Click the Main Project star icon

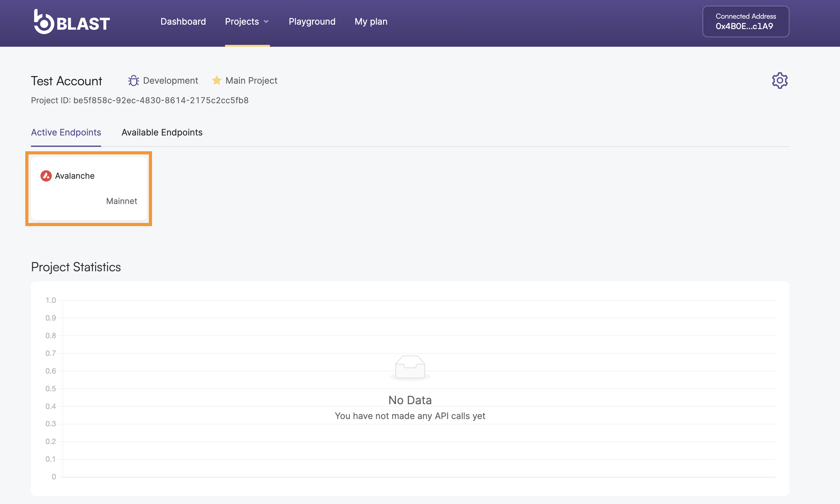pyautogui.click(x=216, y=81)
